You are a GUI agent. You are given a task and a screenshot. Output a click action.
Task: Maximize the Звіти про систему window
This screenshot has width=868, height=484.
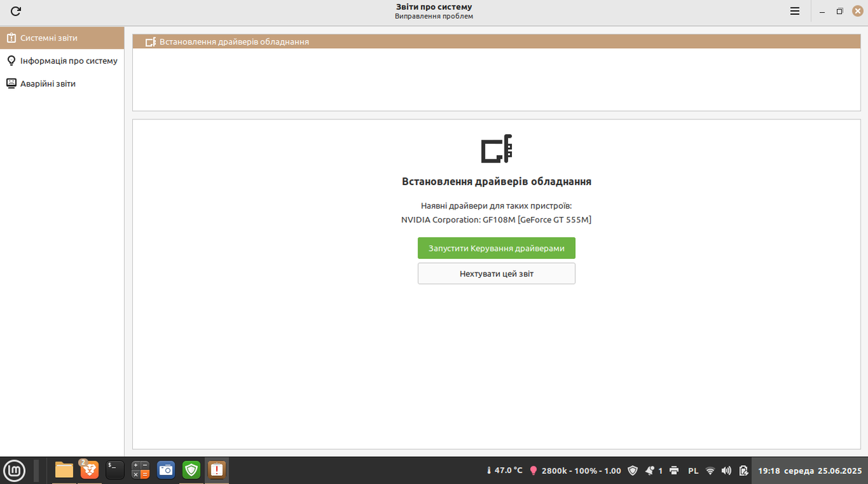pos(840,11)
